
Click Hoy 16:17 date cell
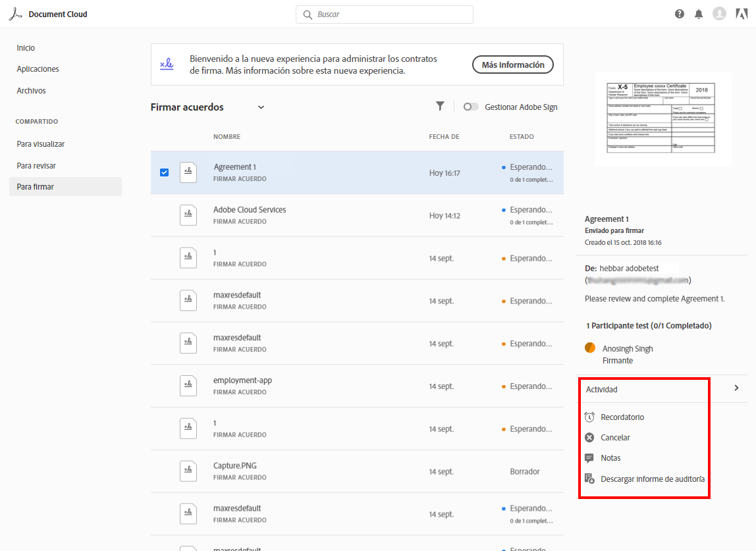445,173
